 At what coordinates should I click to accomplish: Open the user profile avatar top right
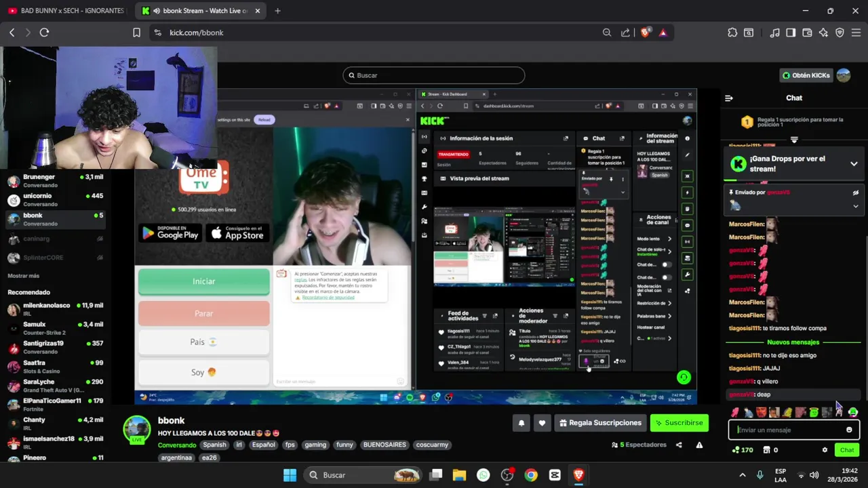click(x=844, y=75)
